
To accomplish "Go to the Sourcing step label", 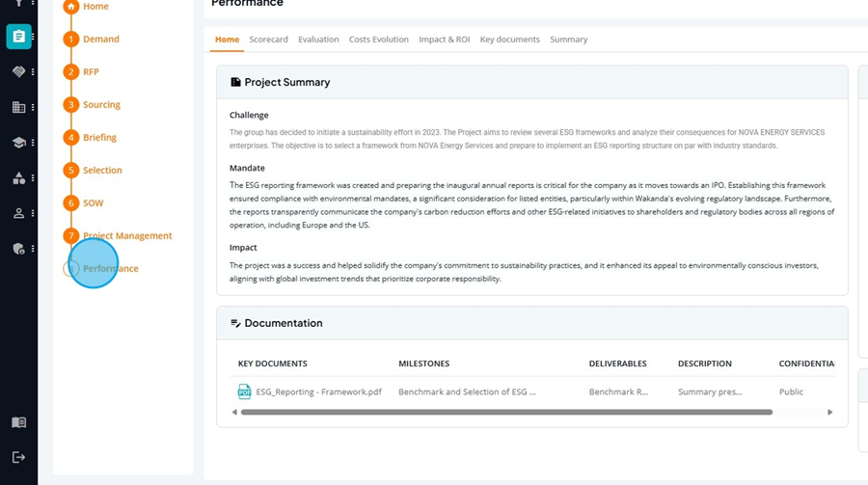I will click(102, 104).
